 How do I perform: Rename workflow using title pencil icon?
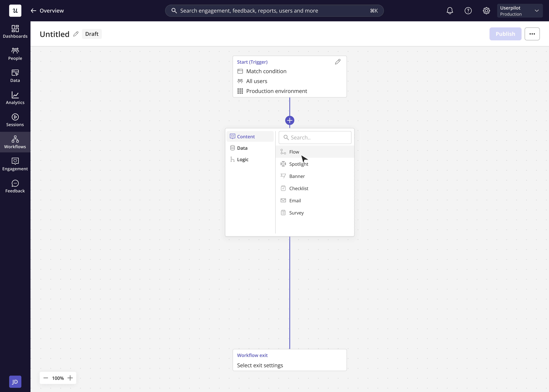point(76,34)
